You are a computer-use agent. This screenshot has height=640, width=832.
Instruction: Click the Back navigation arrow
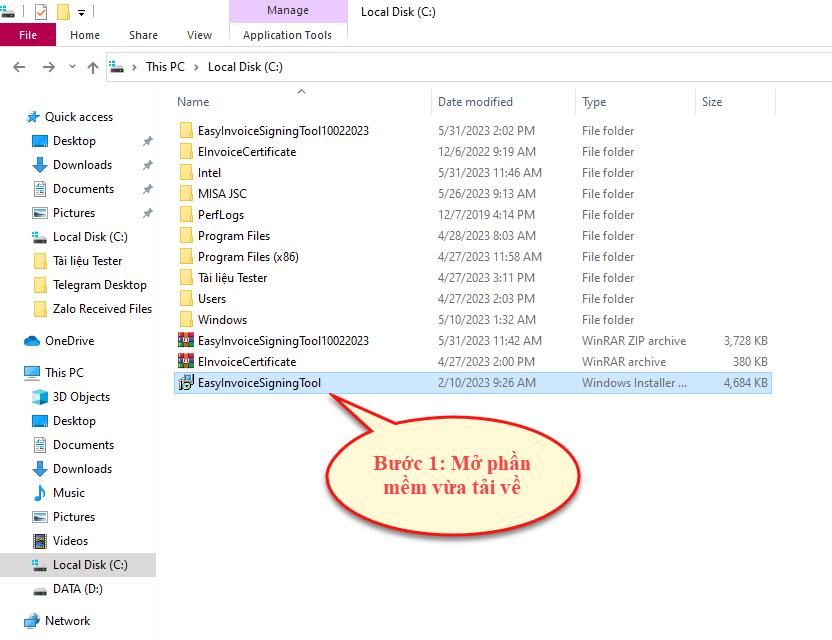18,67
